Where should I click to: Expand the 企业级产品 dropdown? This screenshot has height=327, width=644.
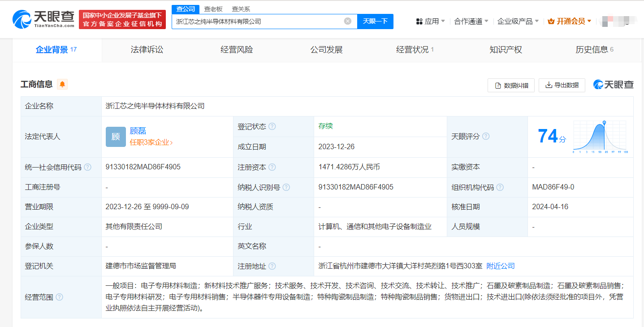518,21
